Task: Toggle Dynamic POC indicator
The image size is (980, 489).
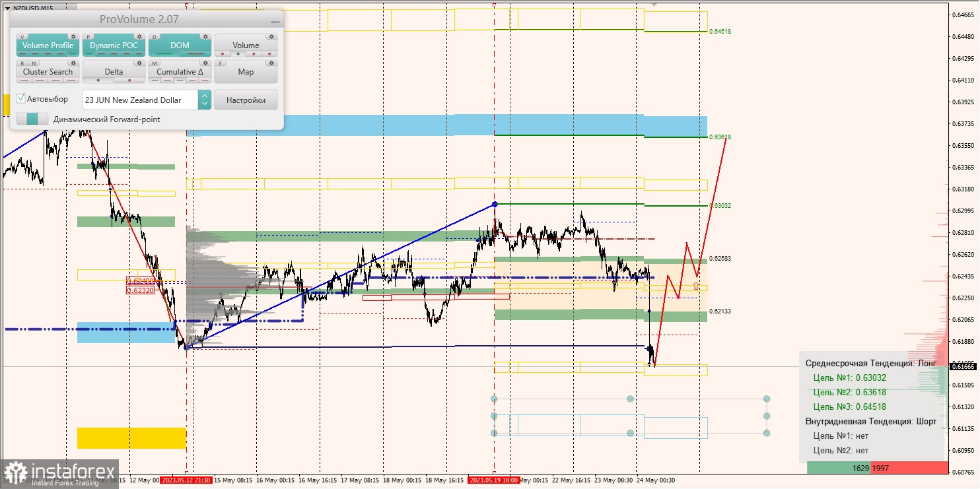Action: (x=114, y=45)
